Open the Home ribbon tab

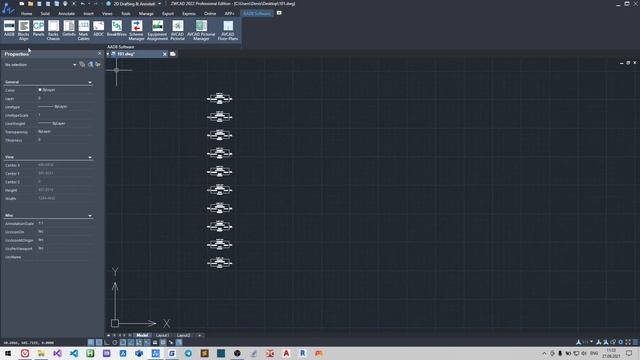pos(27,13)
